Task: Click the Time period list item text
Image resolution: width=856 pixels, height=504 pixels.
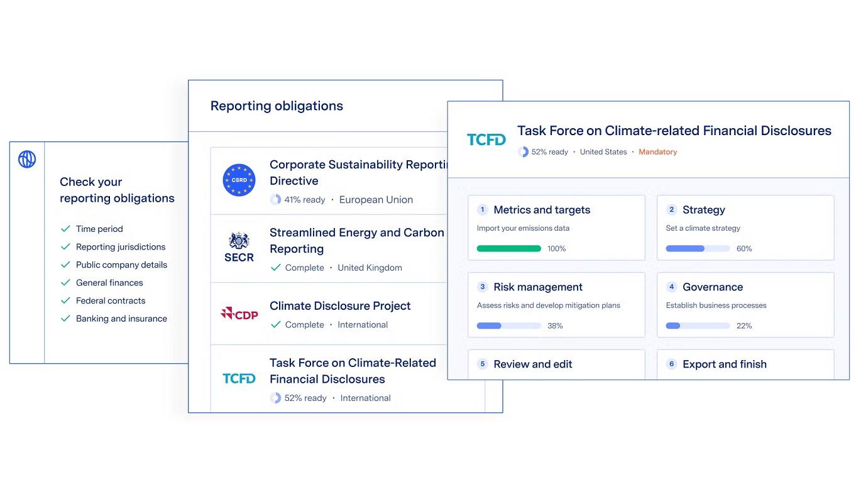Action: tap(99, 229)
